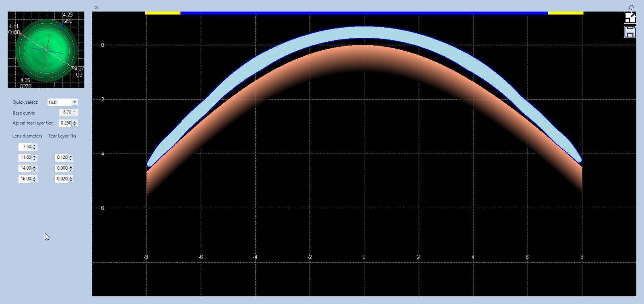Screen dimensions: 644x304
Task: Decrease the 16.00 lens diameter value
Action: 35,181
